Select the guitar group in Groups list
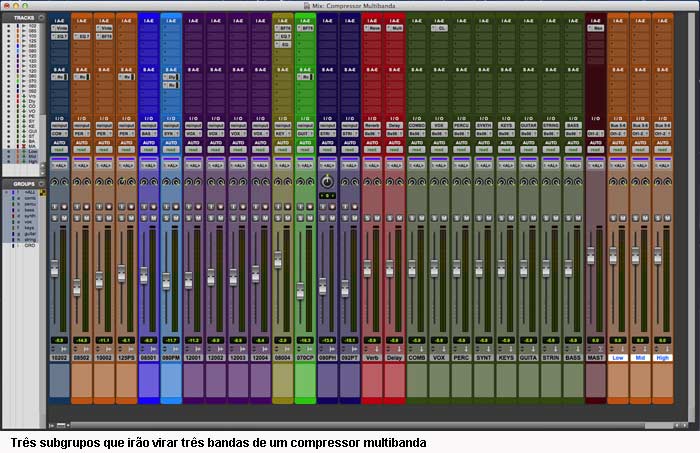The width and height of the screenshot is (700, 453). 30,233
